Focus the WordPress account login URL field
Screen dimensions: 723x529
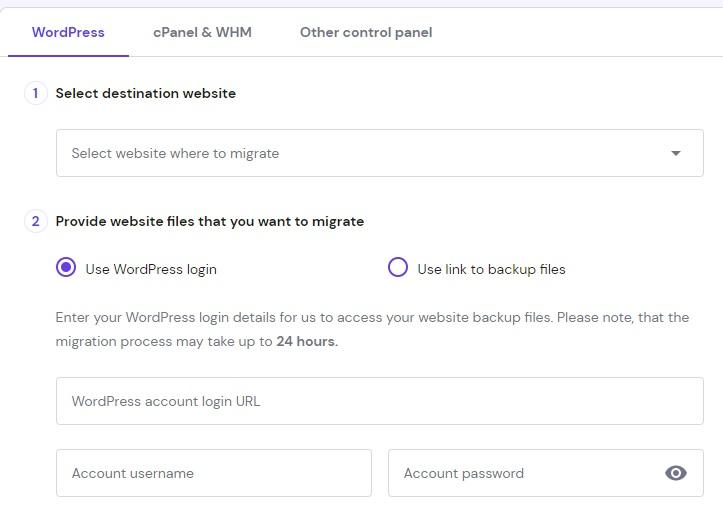(380, 401)
